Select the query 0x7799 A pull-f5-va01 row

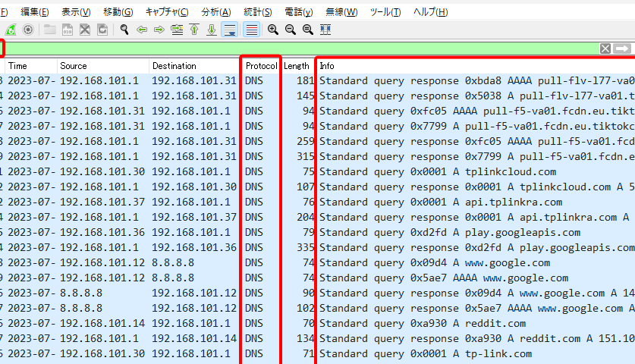coord(317,127)
